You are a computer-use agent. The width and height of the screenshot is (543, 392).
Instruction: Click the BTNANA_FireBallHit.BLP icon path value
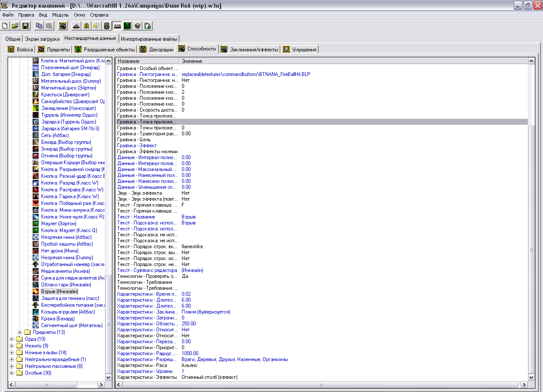[246, 74]
